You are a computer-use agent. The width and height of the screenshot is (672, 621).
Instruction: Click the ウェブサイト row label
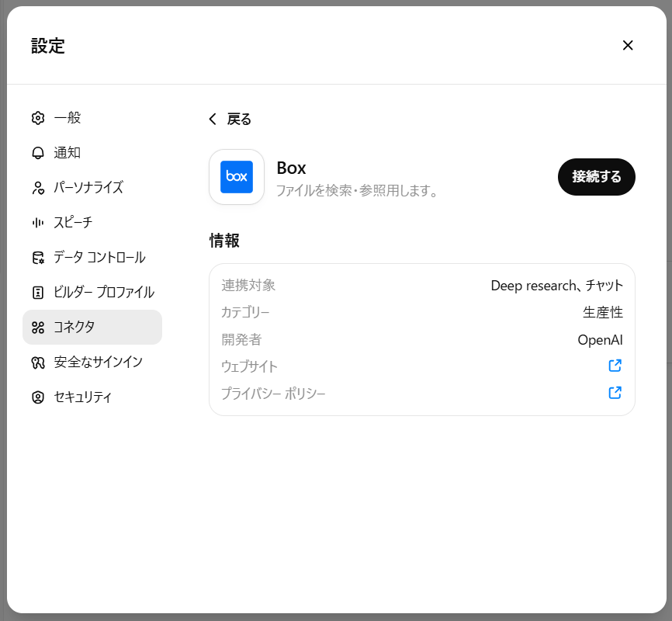coord(249,366)
